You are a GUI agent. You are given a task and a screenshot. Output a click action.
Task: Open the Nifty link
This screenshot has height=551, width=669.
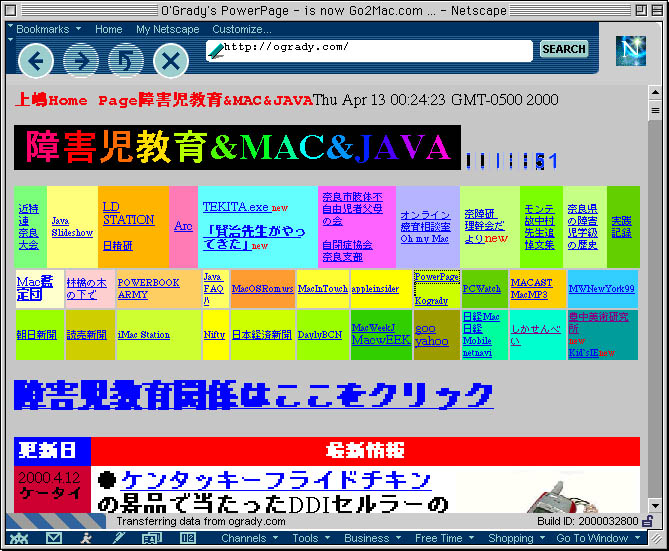pos(214,335)
